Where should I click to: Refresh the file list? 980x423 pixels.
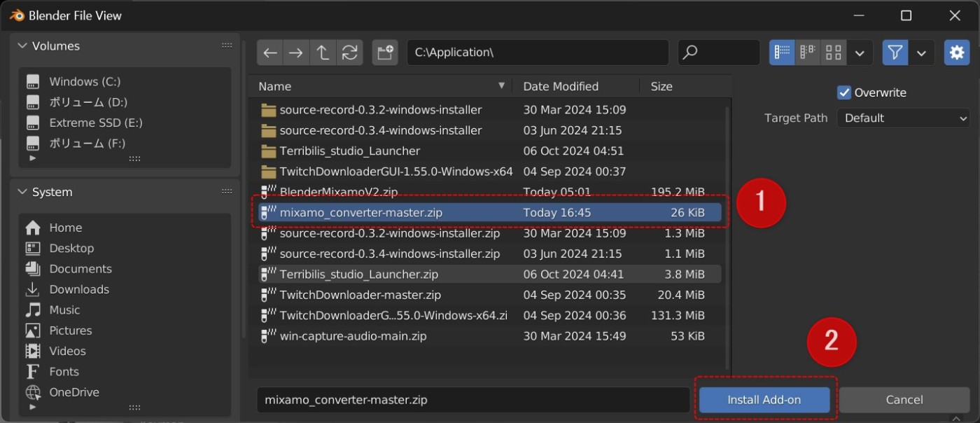click(349, 53)
